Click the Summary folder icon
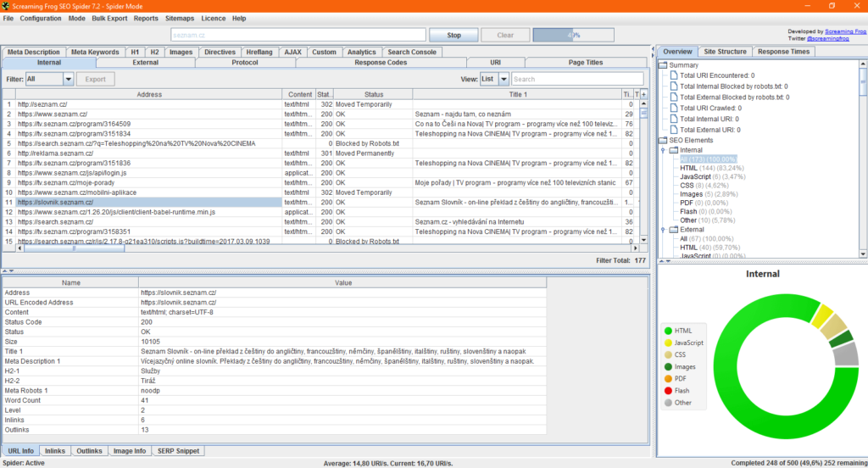 click(x=663, y=64)
